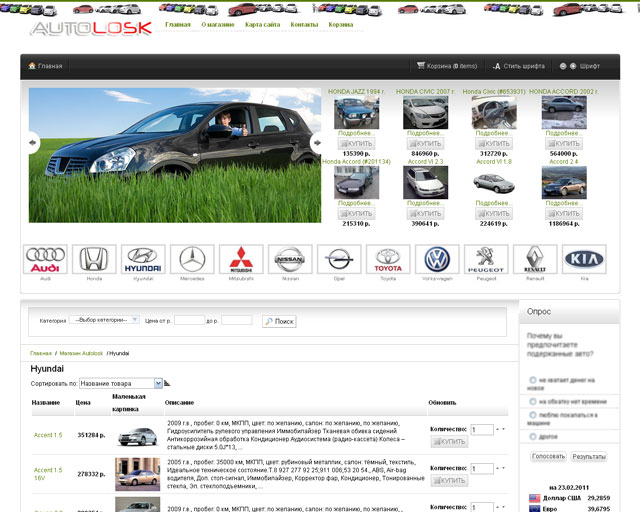Select the Peugeot brand logo

coord(486,260)
